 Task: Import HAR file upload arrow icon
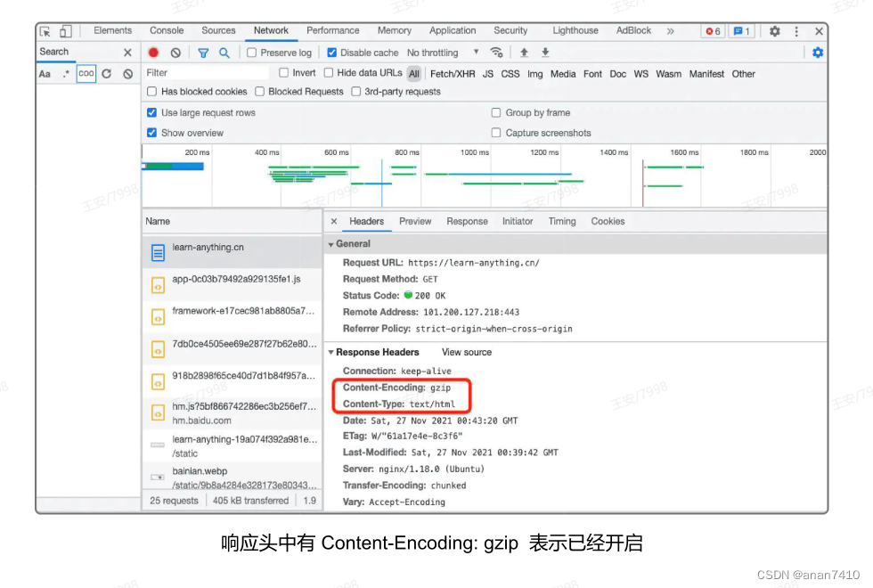pos(524,53)
